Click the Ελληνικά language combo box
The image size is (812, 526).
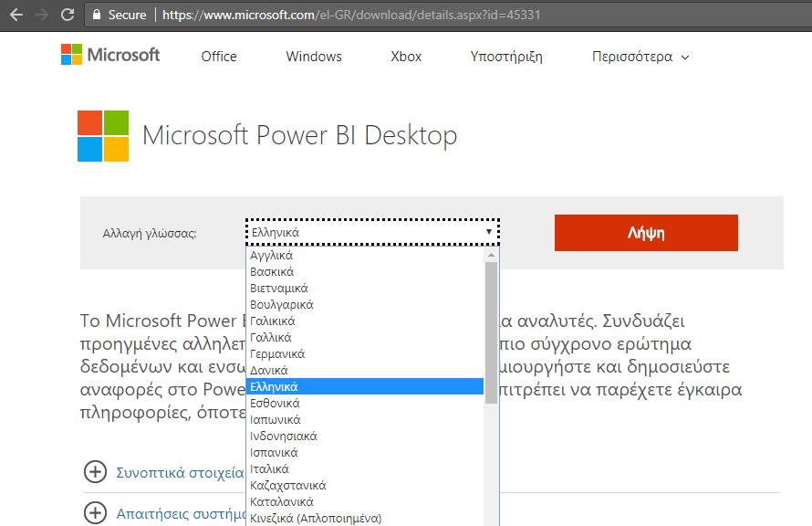[372, 232]
